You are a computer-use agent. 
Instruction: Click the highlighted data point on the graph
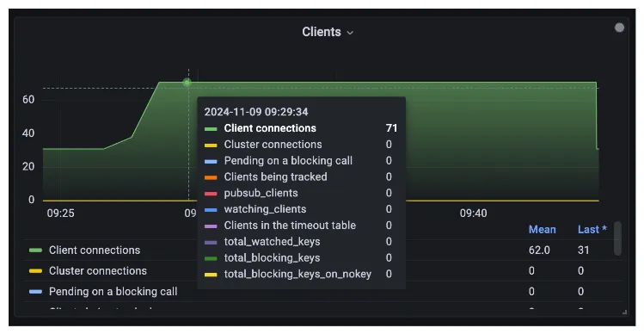187,83
